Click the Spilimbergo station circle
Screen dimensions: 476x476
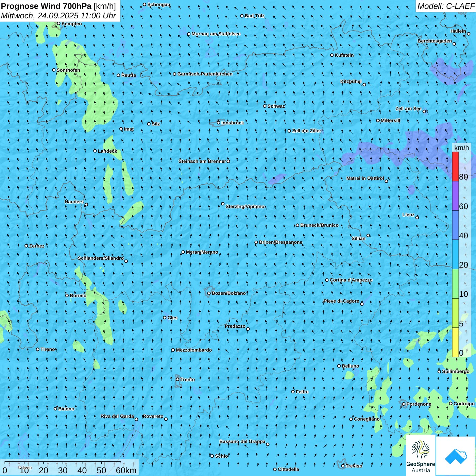pos(439,372)
